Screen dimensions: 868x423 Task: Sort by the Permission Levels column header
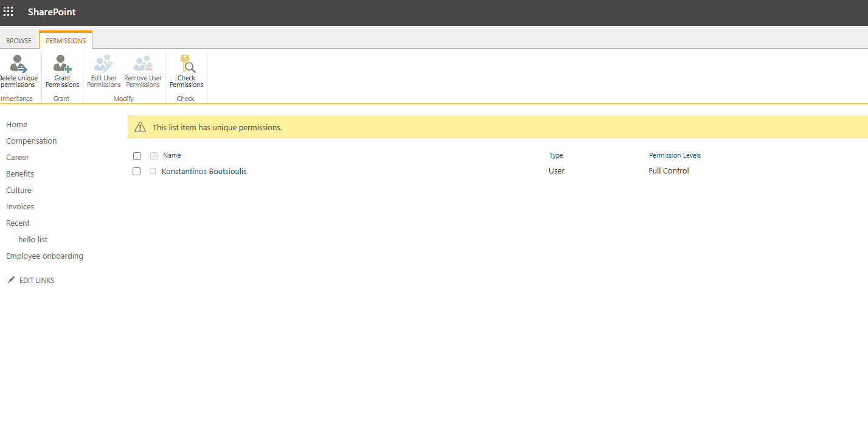click(675, 156)
